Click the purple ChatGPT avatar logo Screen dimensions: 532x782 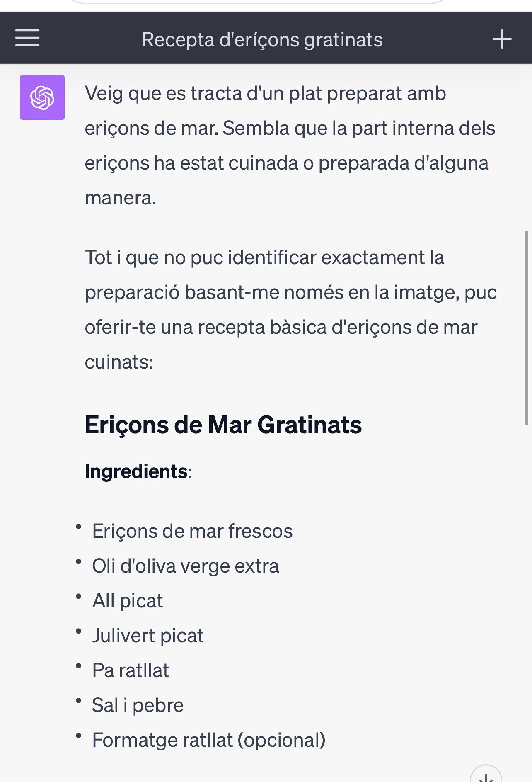[42, 97]
